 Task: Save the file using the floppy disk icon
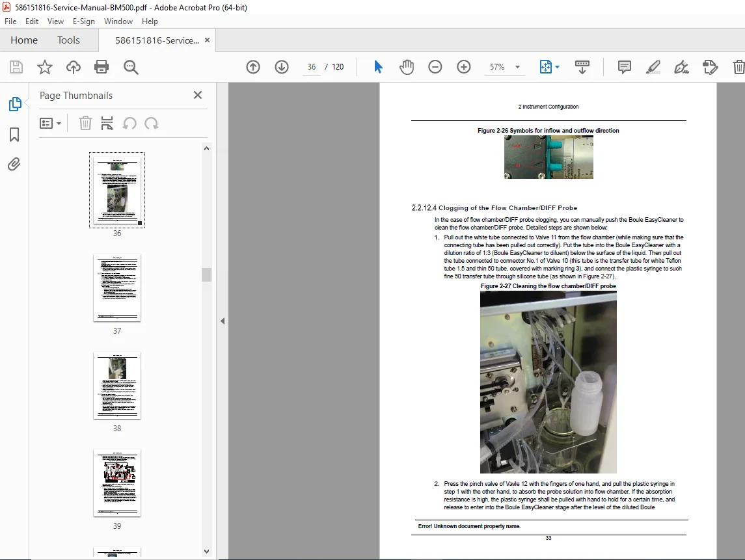pos(16,67)
